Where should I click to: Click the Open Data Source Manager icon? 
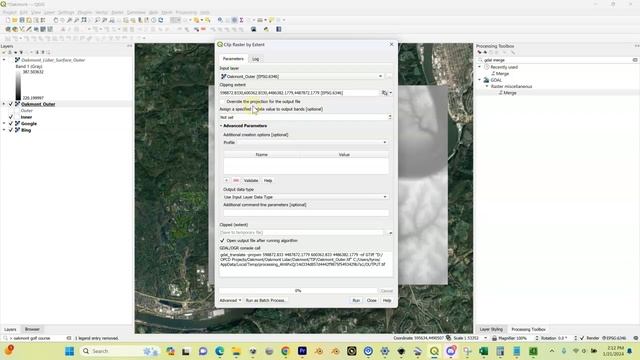tap(8, 29)
